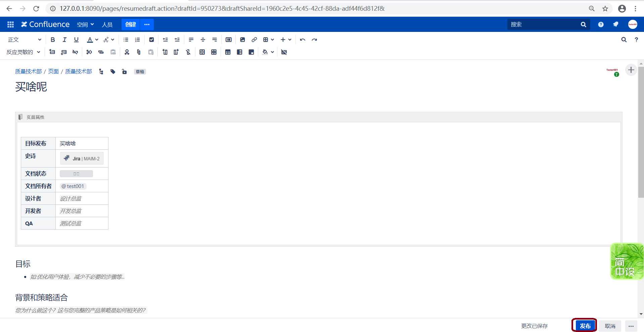
Task: Toggle the table heading row
Action: 228,52
